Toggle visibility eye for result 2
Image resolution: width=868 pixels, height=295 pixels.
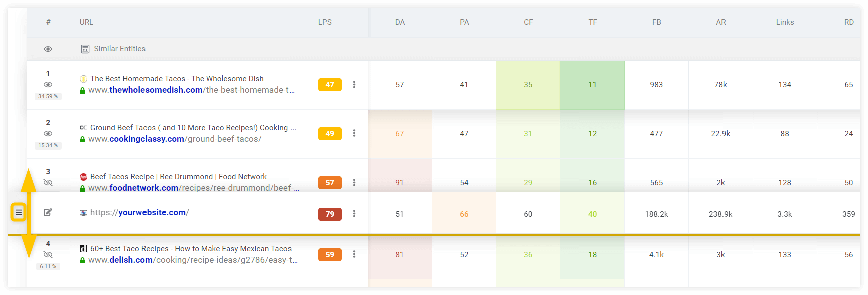(48, 134)
